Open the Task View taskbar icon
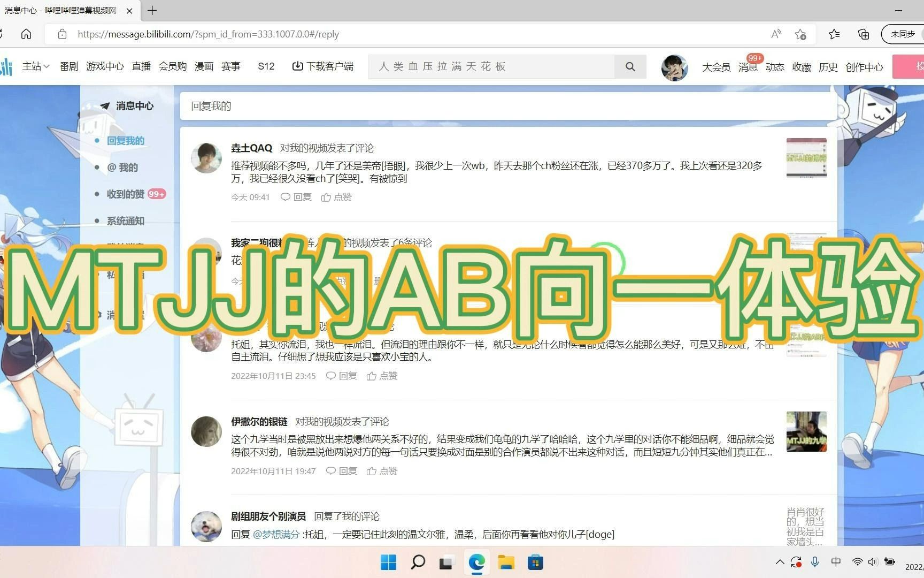This screenshot has height=578, width=924. 445,562
